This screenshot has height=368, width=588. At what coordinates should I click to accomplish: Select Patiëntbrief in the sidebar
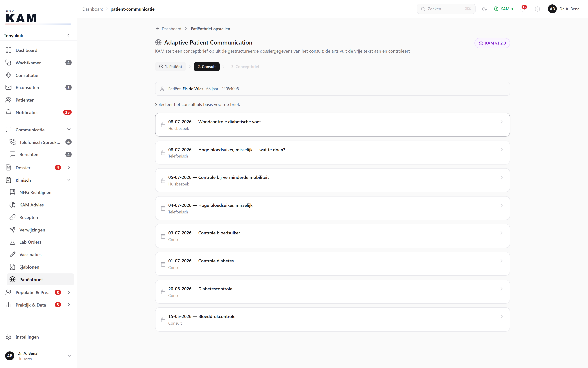40,279
